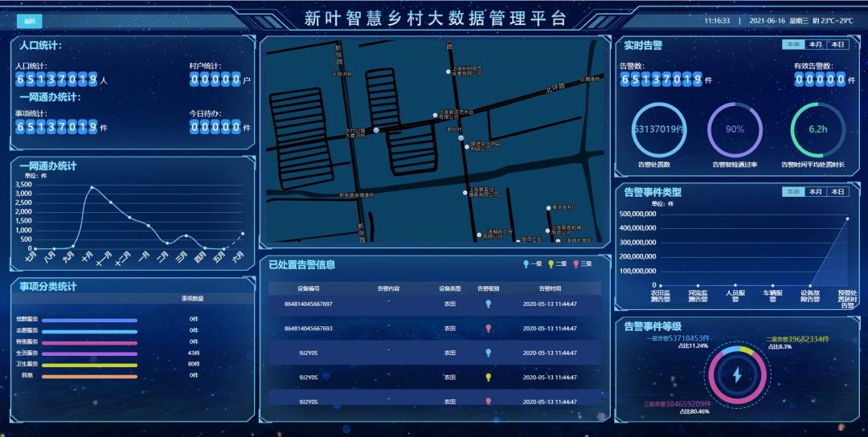868x437 pixels.
Task: Click yellow 二级告警 segment of donut chart
Action: pos(747,351)
